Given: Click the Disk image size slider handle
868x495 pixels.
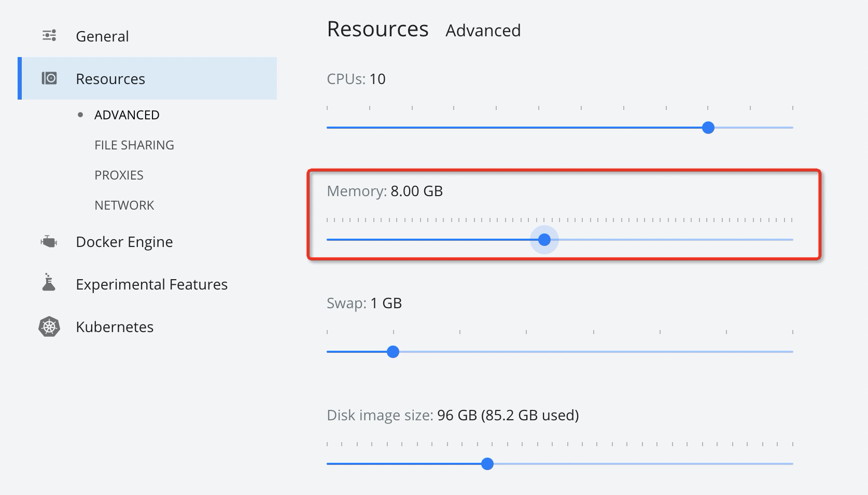Looking at the screenshot, I should (x=487, y=464).
